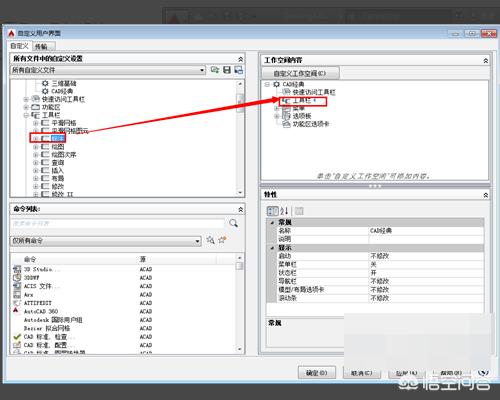Collapse the 命令列表 panel chevron
This screenshot has height=400, width=500.
tap(241, 209)
